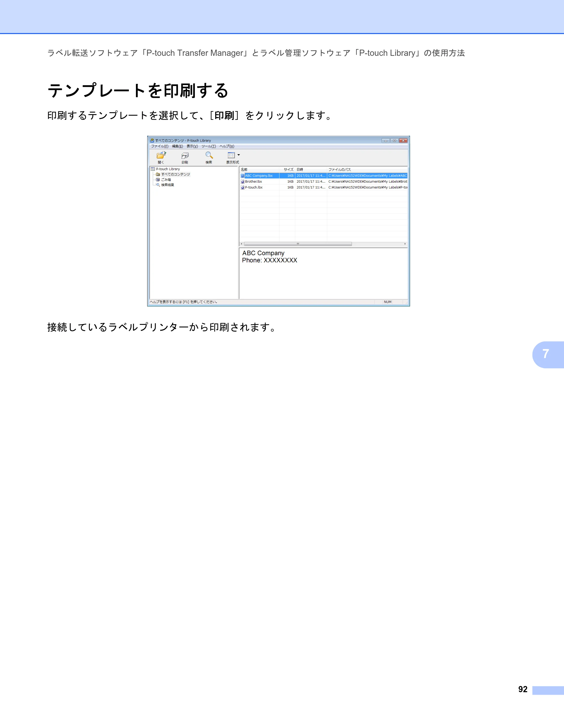564x728 pixels.
Task: Select the P-touch.lbx file icon
Action: [243, 188]
